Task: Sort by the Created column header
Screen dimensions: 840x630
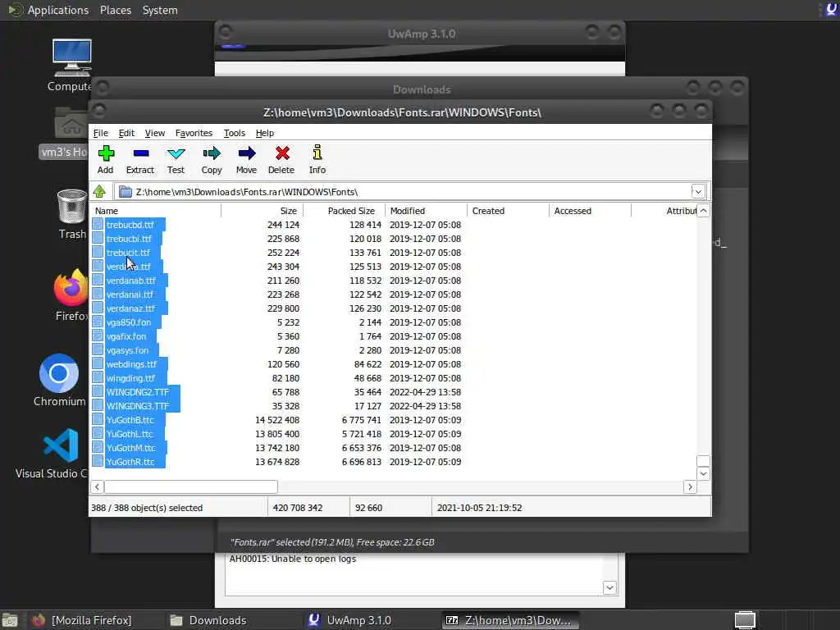Action: click(x=508, y=211)
